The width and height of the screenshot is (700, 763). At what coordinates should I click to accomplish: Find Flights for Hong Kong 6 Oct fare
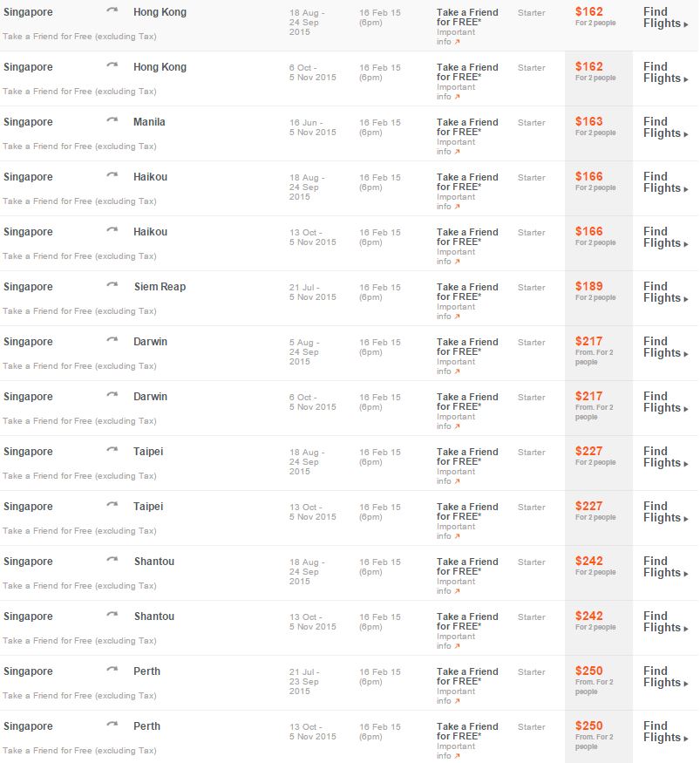tap(665, 72)
